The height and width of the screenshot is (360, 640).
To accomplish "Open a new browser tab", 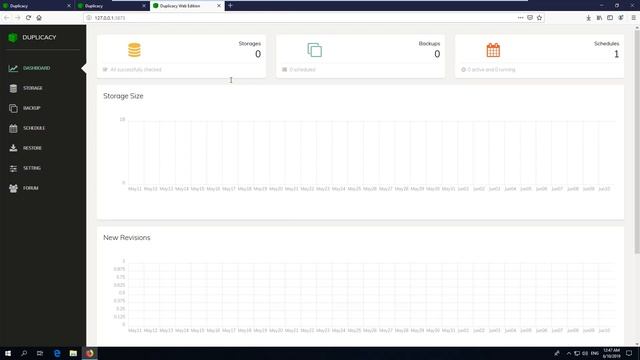I will 230,6.
